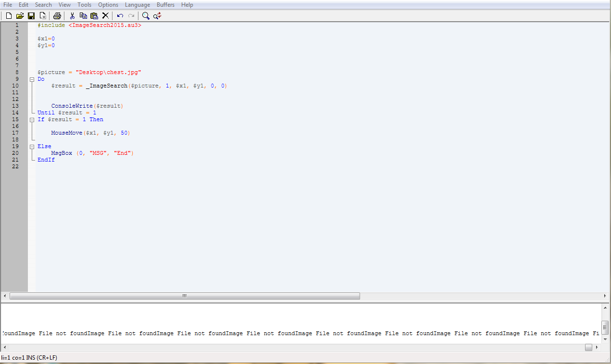The image size is (611, 364).
Task: Delete selection with the black X icon
Action: pos(105,16)
